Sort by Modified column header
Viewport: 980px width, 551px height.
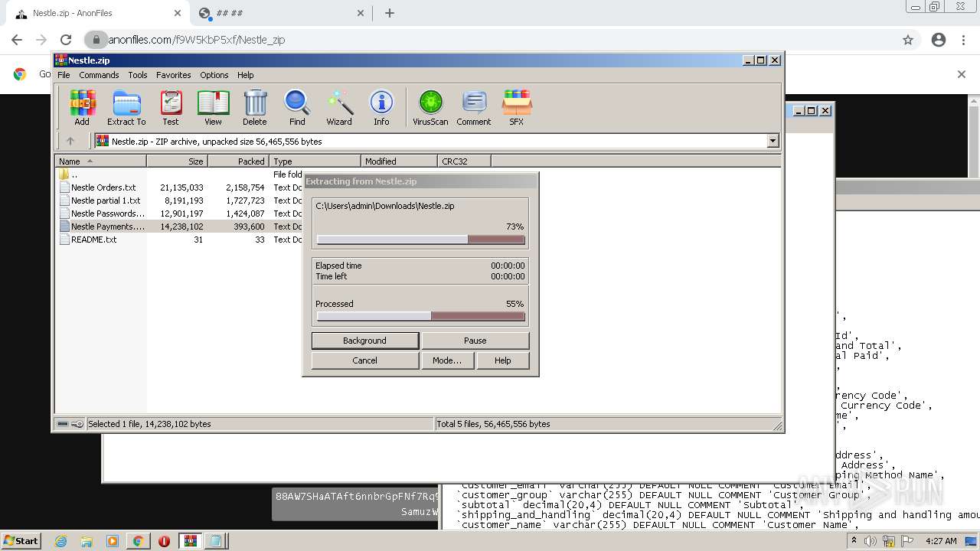pos(399,161)
